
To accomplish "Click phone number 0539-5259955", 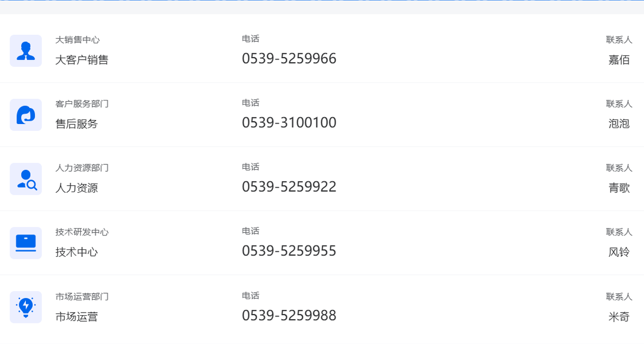I will (x=289, y=251).
